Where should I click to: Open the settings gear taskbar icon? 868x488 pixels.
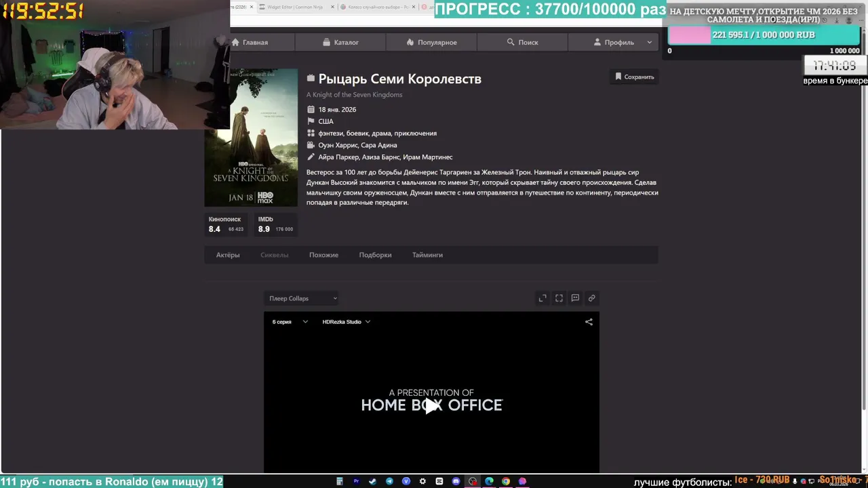point(422,481)
